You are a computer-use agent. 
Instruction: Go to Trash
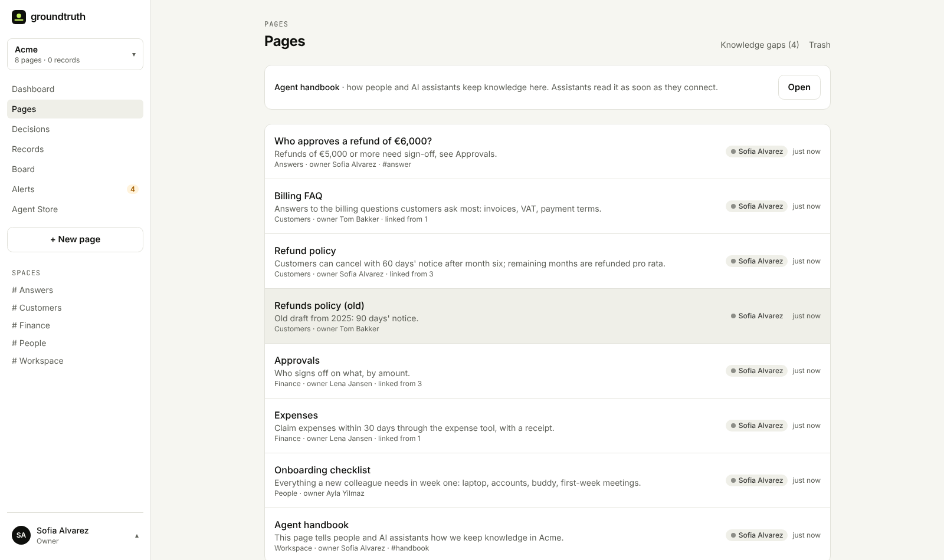click(820, 45)
